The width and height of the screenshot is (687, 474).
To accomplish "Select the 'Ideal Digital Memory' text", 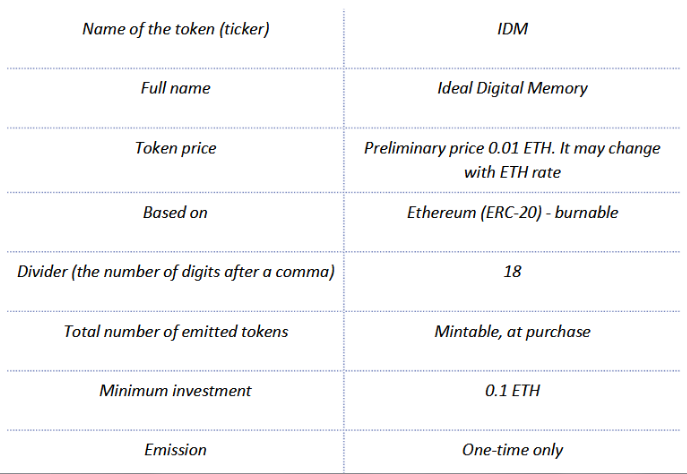I will point(512,88).
